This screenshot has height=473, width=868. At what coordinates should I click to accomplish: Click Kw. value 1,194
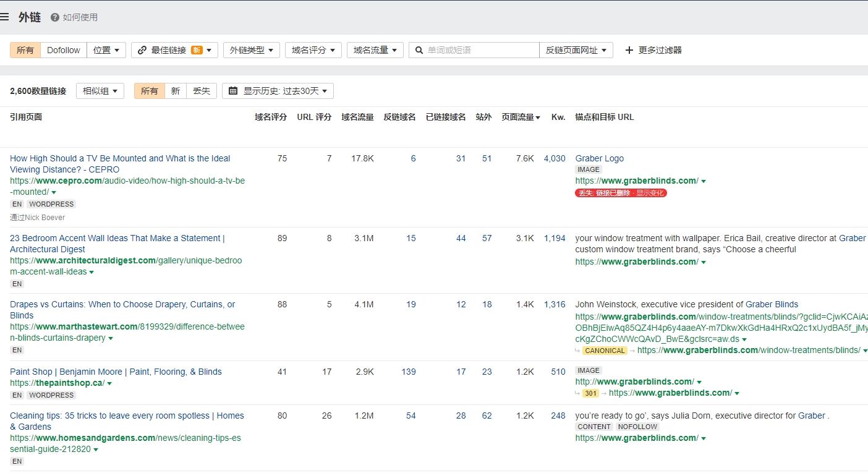coord(555,238)
